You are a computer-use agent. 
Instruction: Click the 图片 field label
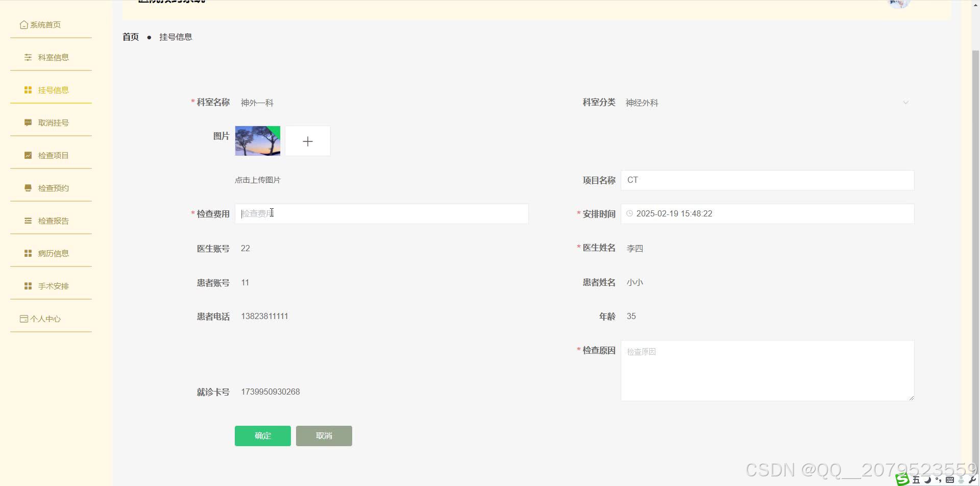tap(222, 136)
